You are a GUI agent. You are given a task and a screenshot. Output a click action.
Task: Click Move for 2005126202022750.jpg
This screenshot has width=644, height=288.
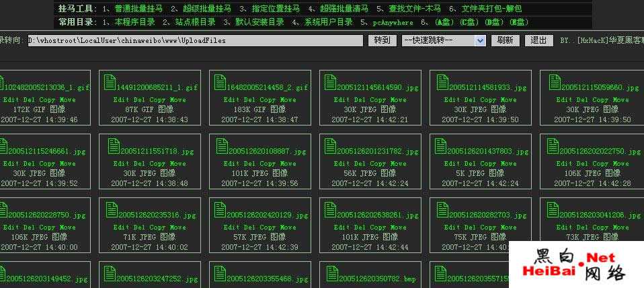tap(621, 164)
